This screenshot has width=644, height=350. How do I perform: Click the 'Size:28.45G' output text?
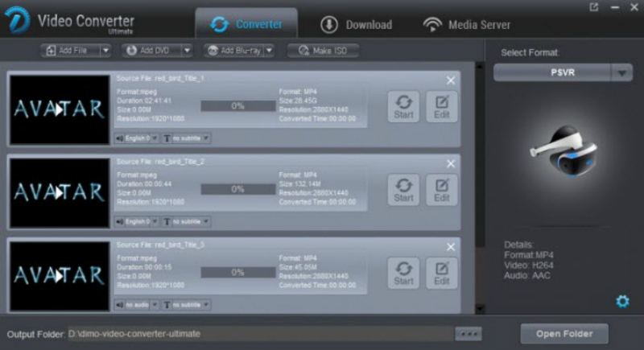(x=298, y=101)
